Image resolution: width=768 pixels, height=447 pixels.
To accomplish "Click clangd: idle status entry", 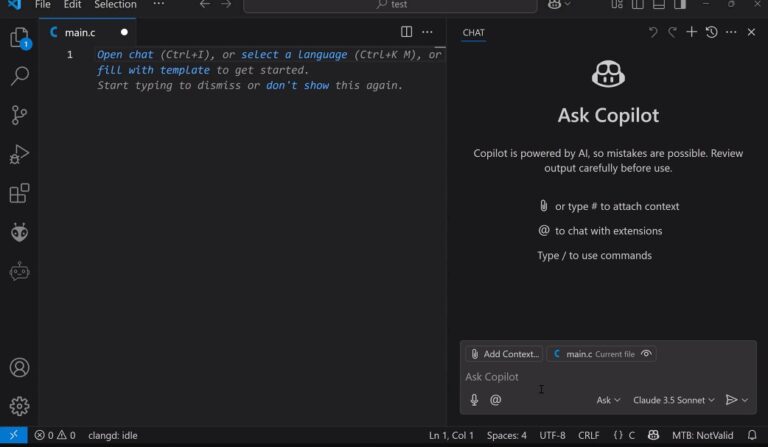I will (x=113, y=435).
